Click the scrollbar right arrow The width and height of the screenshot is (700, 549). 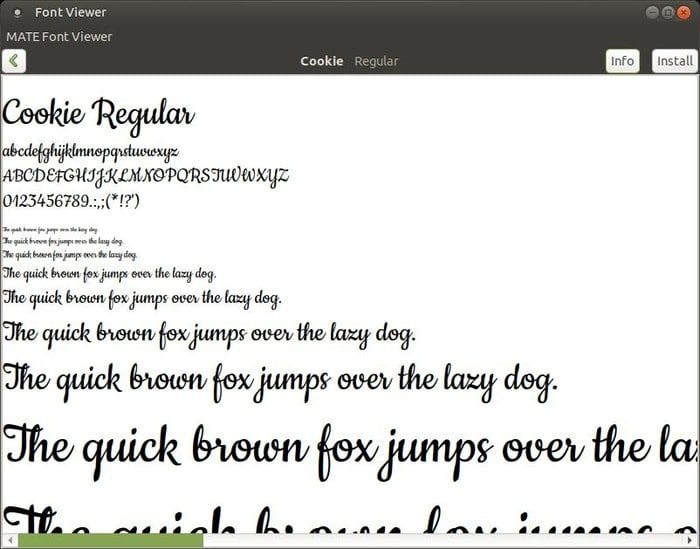pyautogui.click(x=690, y=541)
